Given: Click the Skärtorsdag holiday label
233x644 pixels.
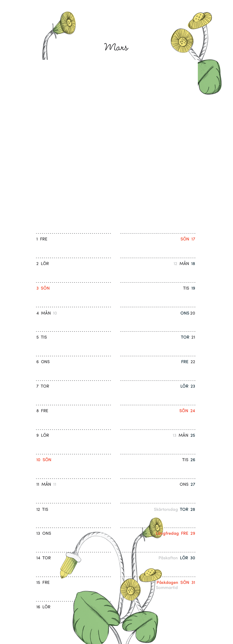Looking at the screenshot, I should pos(166,509).
